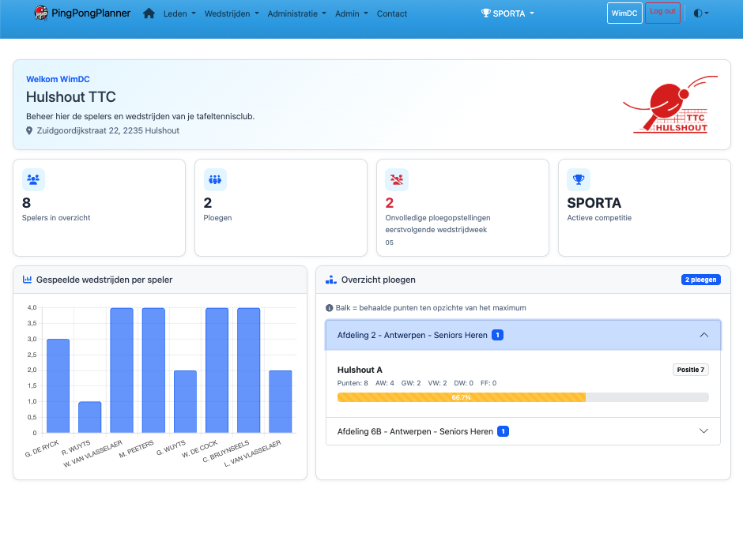
Task: Click the PingPongPlanner brand name
Action: [91, 13]
